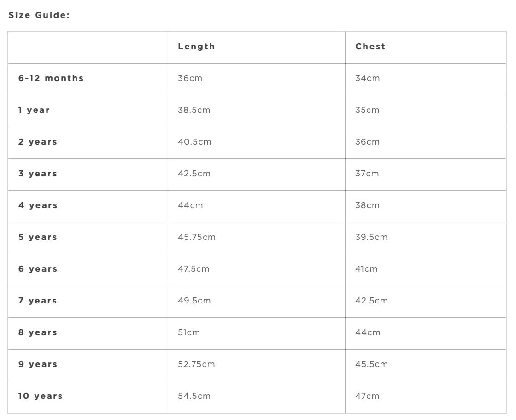Select the 45.75cm length cell
Image resolution: width=516 pixels, height=420 pixels.
pyautogui.click(x=197, y=237)
